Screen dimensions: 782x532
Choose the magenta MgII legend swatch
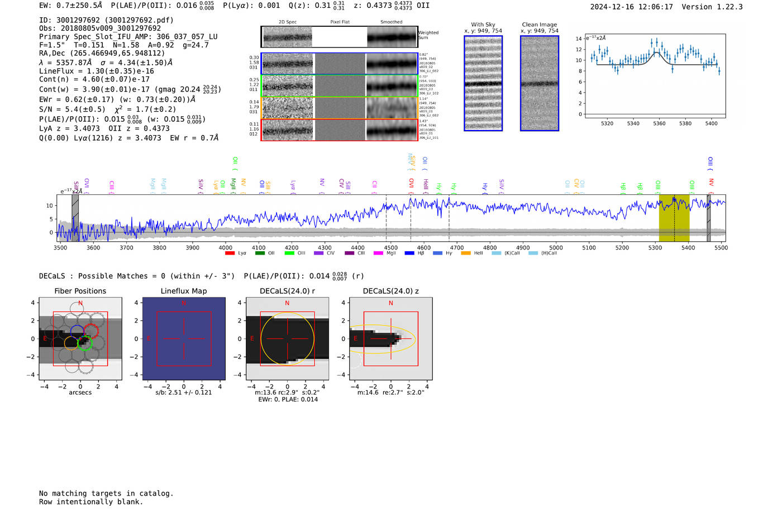(378, 253)
